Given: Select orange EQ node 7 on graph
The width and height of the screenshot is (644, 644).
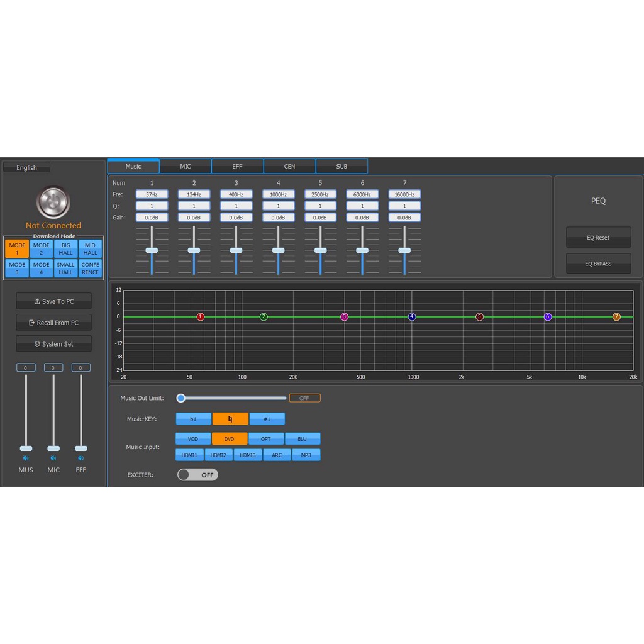Looking at the screenshot, I should (616, 317).
